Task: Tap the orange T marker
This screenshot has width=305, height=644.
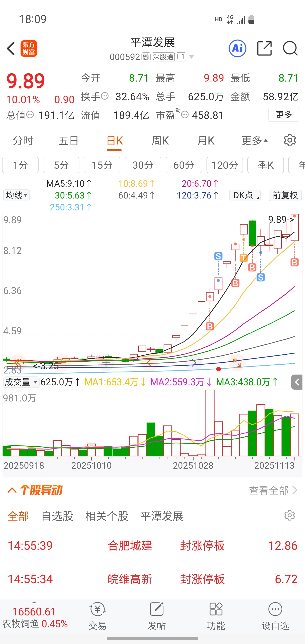Action: coord(244,258)
